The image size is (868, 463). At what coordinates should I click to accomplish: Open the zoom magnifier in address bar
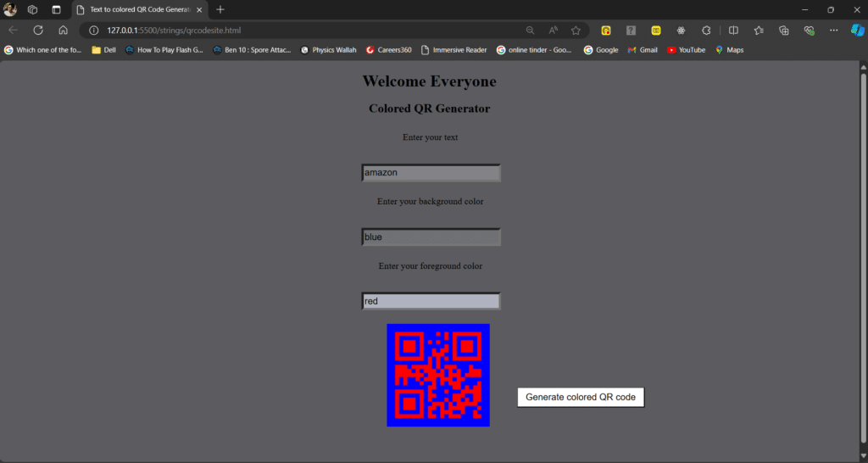click(x=530, y=30)
